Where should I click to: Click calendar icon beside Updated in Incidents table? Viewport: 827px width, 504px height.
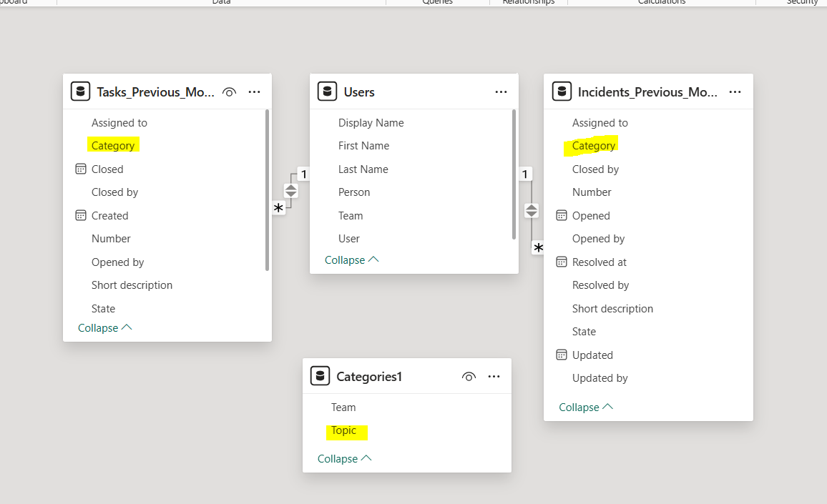[562, 355]
